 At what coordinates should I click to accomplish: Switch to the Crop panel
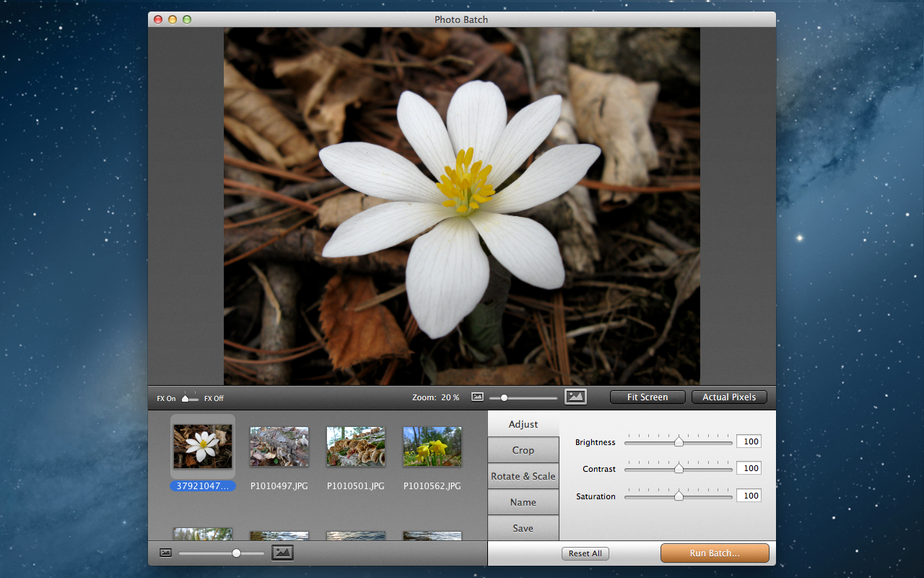click(x=523, y=449)
